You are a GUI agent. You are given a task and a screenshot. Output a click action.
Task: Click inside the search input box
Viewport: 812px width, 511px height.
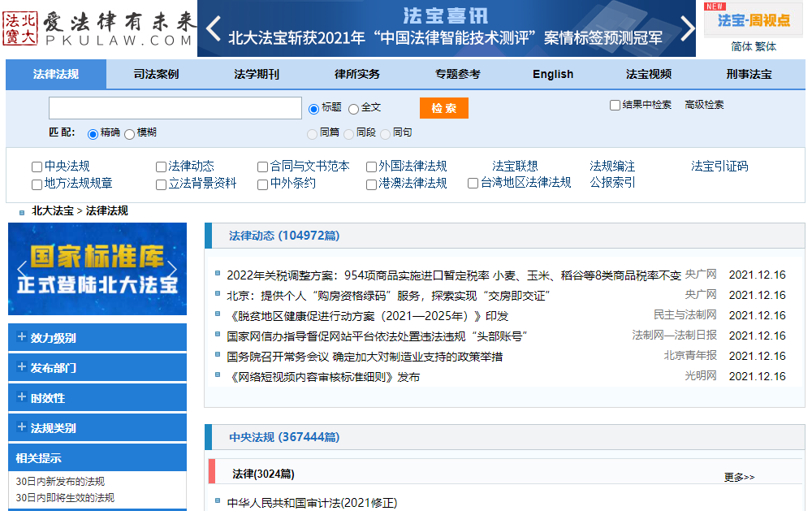(x=175, y=106)
